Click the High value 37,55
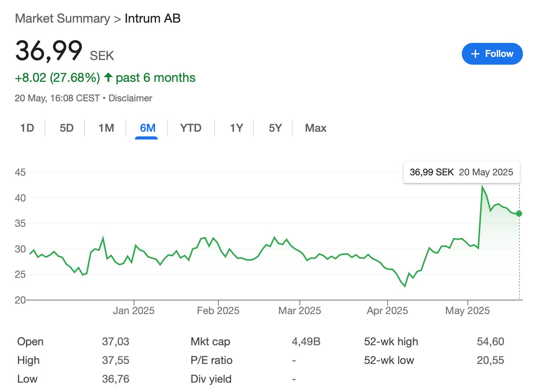 (x=116, y=360)
